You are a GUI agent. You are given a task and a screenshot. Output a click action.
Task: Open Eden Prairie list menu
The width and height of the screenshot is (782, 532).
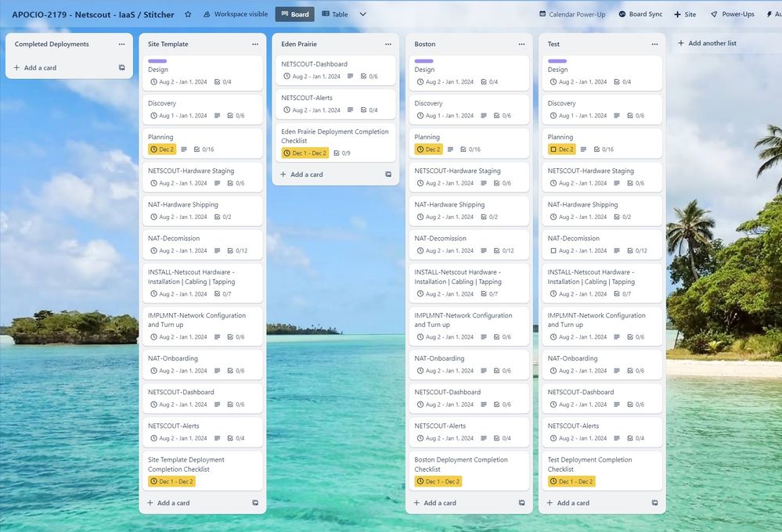coord(388,44)
